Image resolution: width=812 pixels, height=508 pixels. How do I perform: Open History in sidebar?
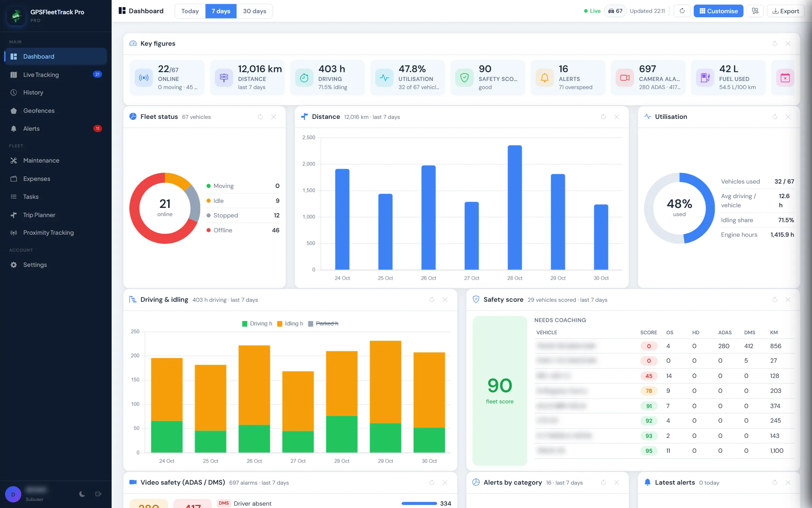[x=56, y=92]
